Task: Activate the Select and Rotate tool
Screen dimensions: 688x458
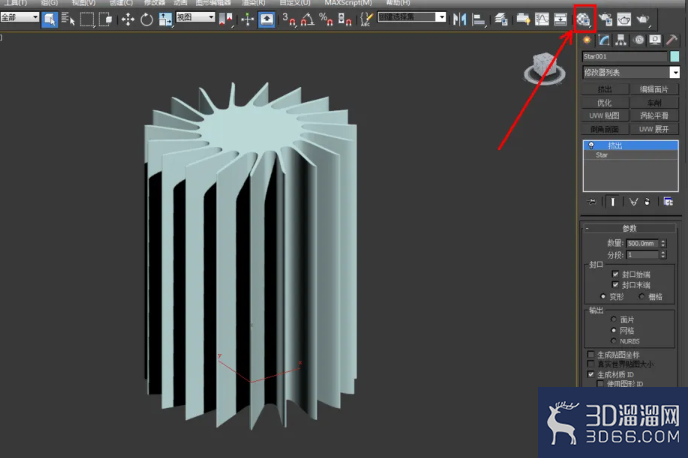Action: [x=147, y=19]
